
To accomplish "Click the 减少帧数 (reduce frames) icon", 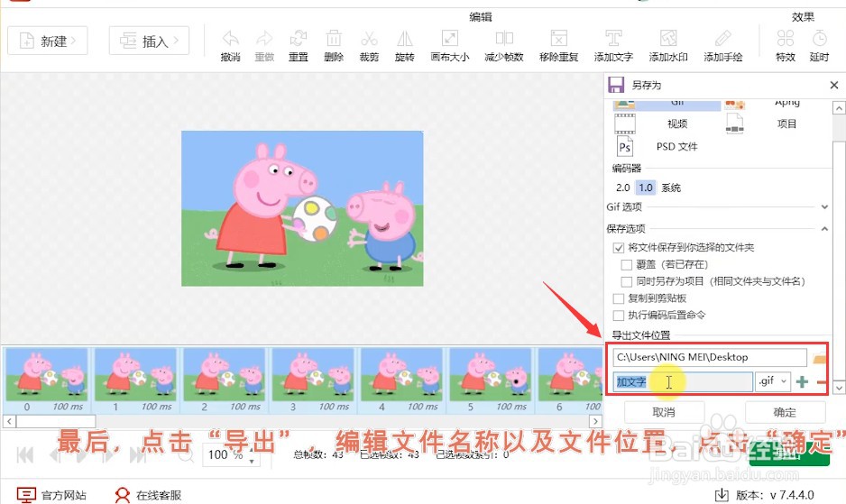I will coord(504,39).
